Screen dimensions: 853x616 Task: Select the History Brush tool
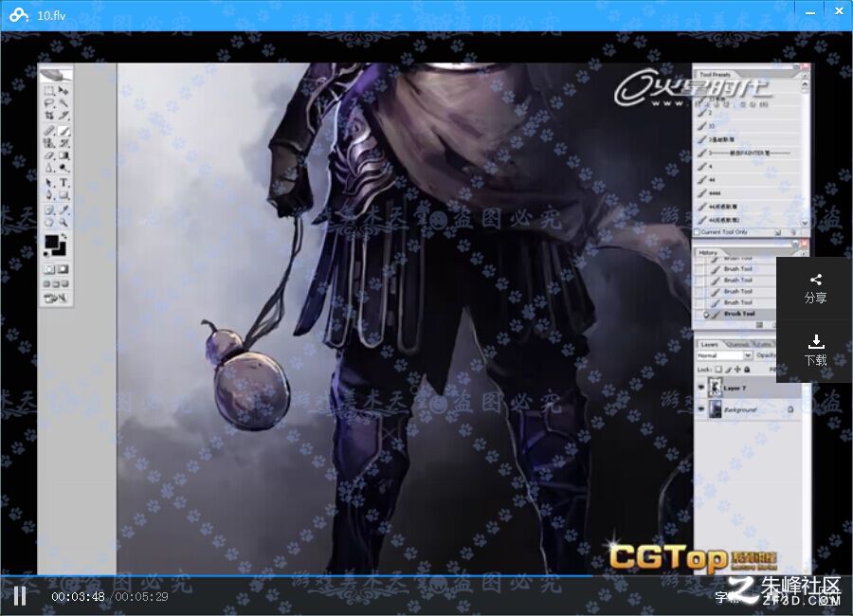point(64,143)
